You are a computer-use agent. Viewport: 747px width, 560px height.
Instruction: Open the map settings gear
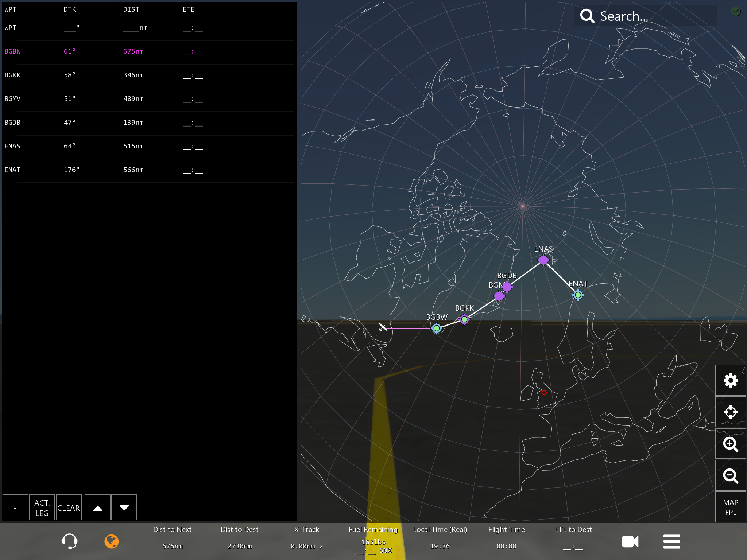coord(730,380)
